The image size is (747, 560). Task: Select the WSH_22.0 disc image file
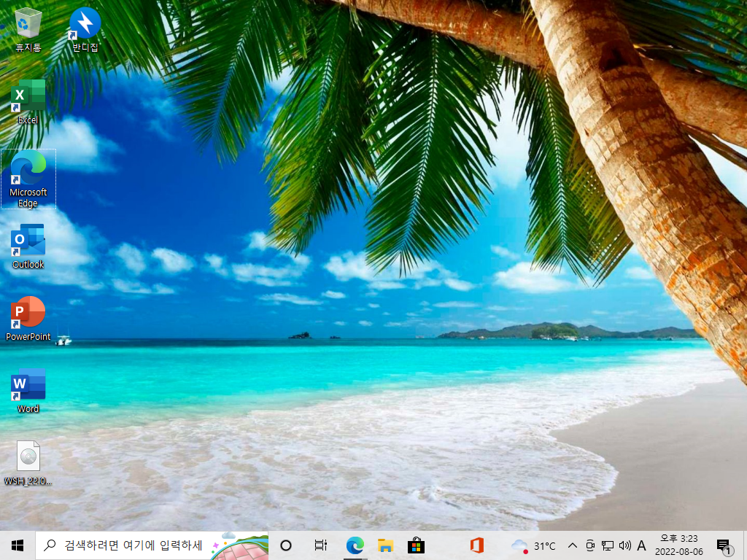pos(28,463)
